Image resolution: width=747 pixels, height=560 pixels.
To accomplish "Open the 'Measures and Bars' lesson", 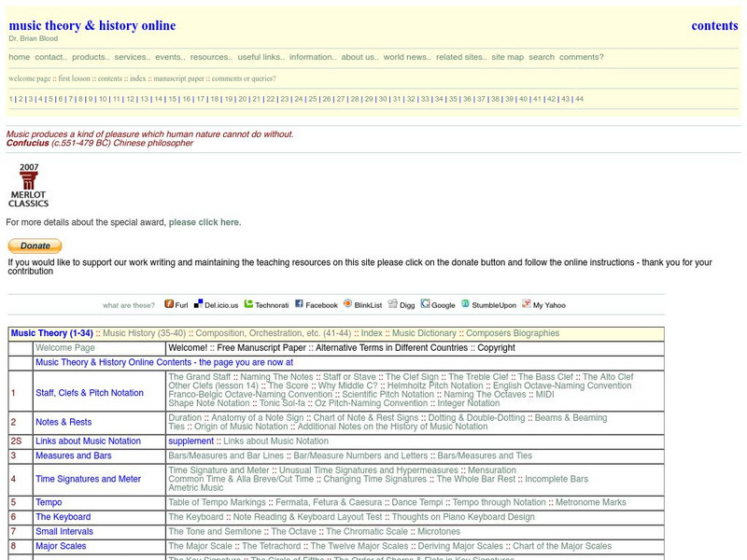I will pyautogui.click(x=74, y=455).
